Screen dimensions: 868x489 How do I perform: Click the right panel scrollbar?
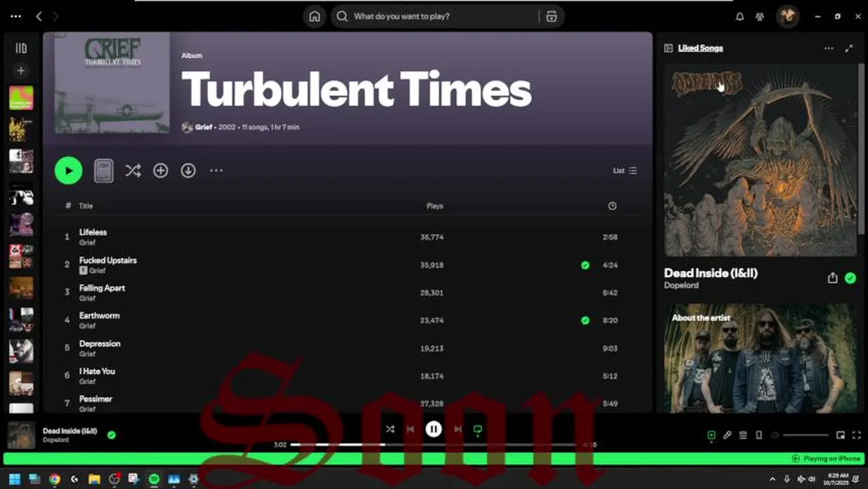pyautogui.click(x=862, y=149)
